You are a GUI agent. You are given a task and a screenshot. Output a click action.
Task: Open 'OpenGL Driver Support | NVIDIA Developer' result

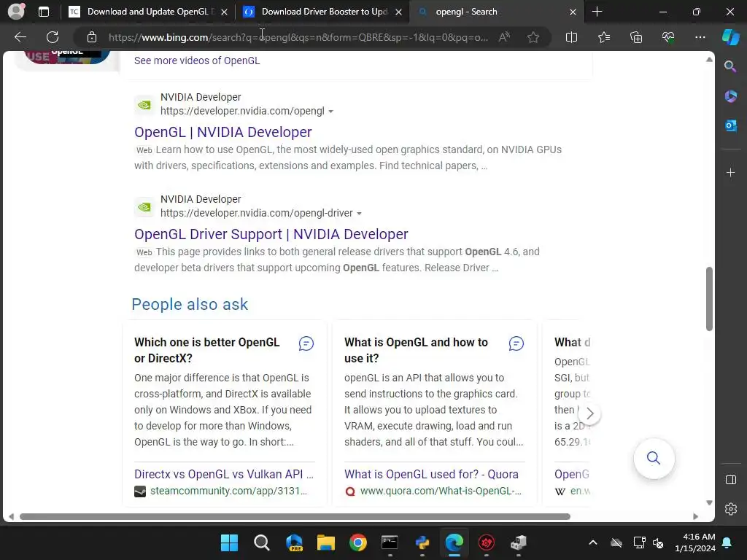271,234
